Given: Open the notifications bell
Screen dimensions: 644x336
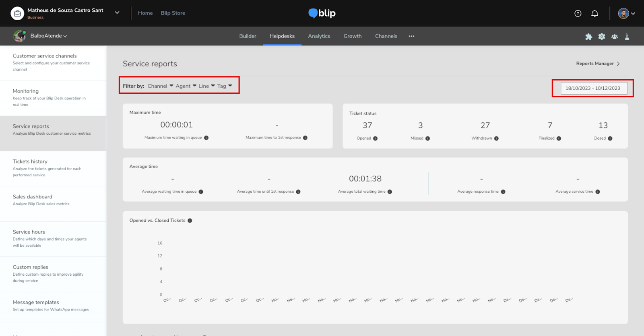Looking at the screenshot, I should (x=594, y=13).
